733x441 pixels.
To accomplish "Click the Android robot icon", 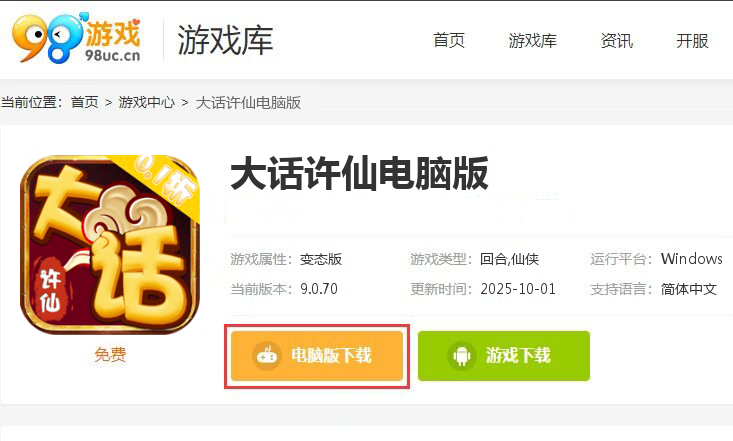I will coord(461,356).
